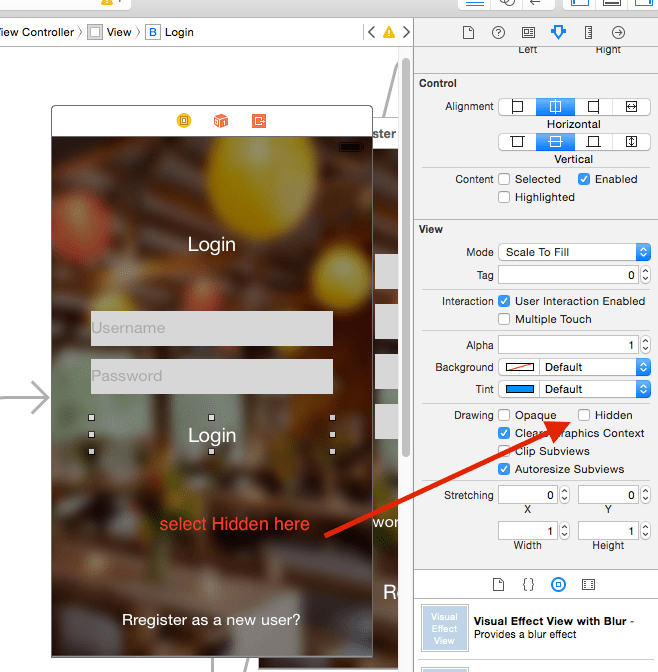Click the Stretching Y stepper
Image resolution: width=658 pixels, height=672 pixels.
tap(645, 495)
